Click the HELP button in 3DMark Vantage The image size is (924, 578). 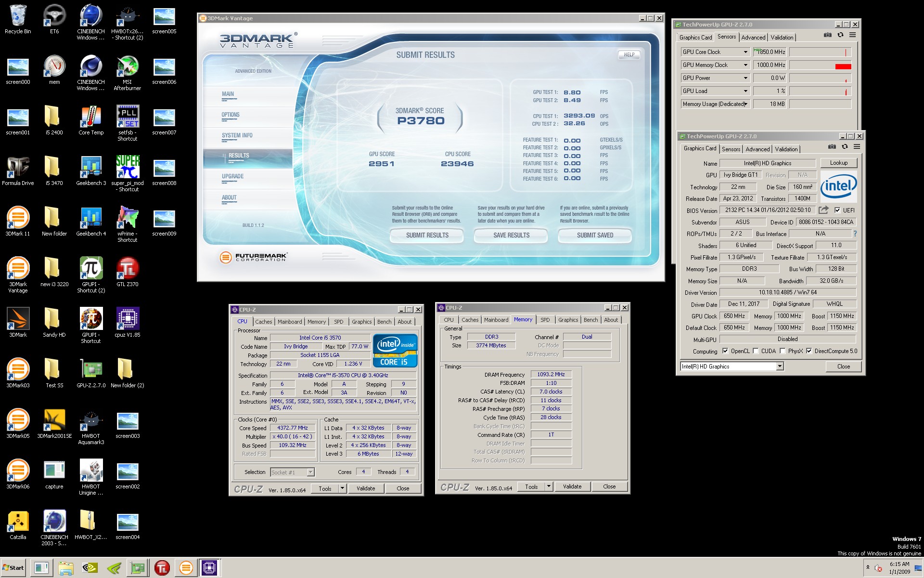coord(629,54)
